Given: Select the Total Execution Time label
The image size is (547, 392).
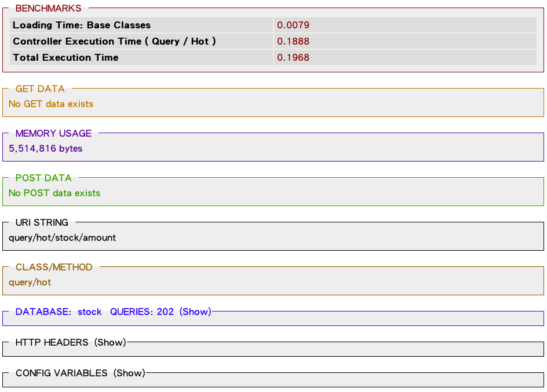Looking at the screenshot, I should coord(65,57).
